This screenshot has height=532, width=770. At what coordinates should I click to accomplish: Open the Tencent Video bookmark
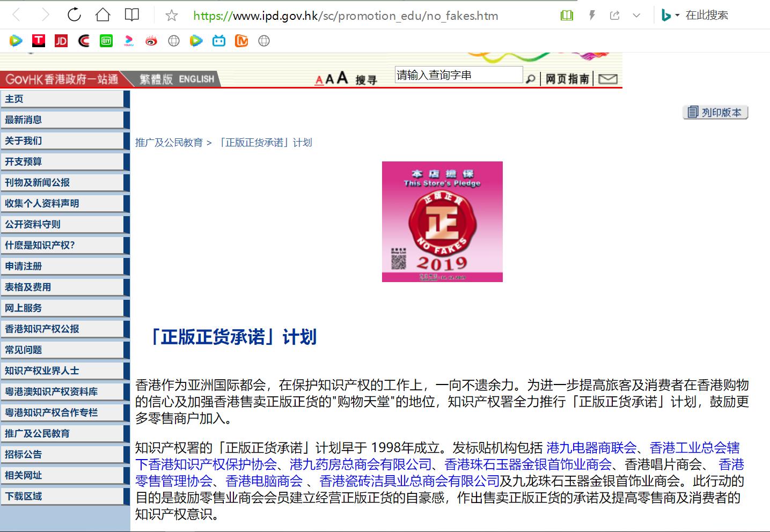click(16, 41)
